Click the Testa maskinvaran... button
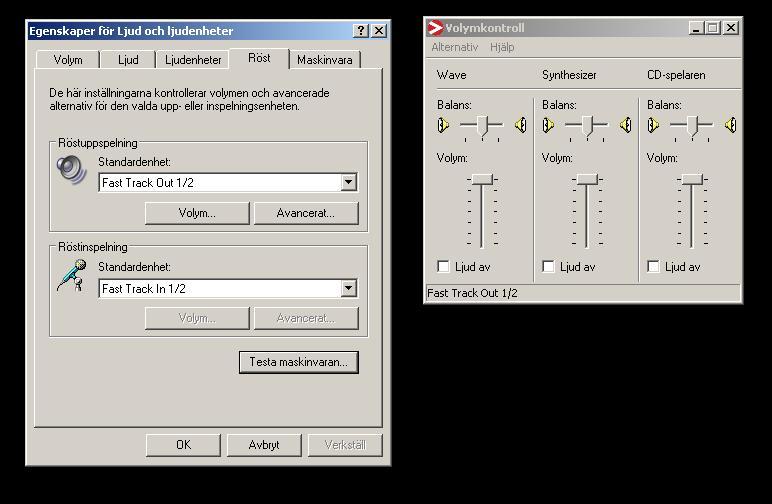 299,362
